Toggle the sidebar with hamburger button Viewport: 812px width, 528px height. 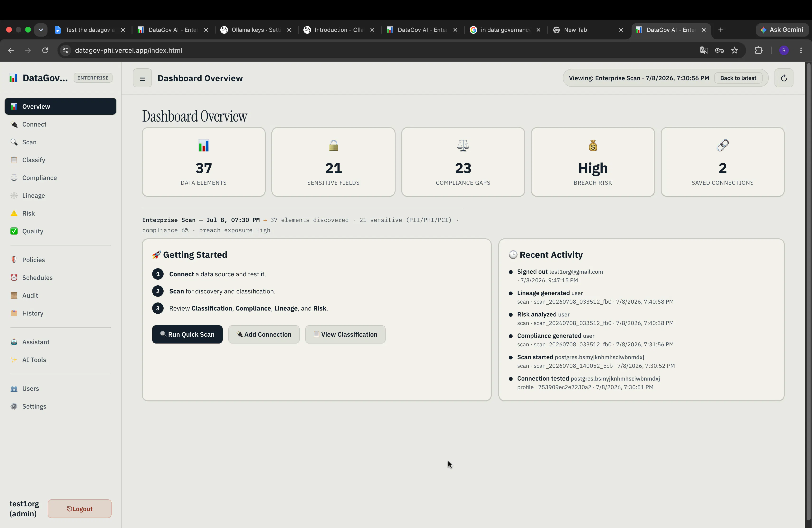tap(142, 78)
